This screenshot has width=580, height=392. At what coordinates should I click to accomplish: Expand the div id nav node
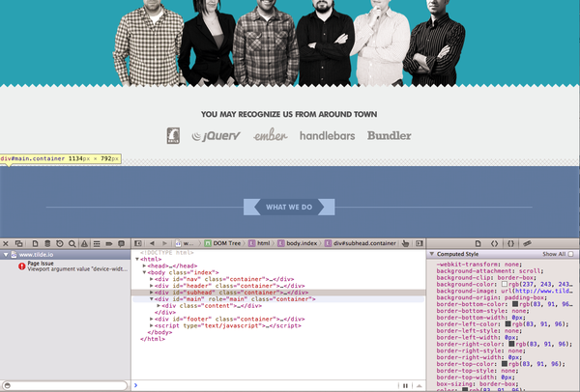click(152, 279)
